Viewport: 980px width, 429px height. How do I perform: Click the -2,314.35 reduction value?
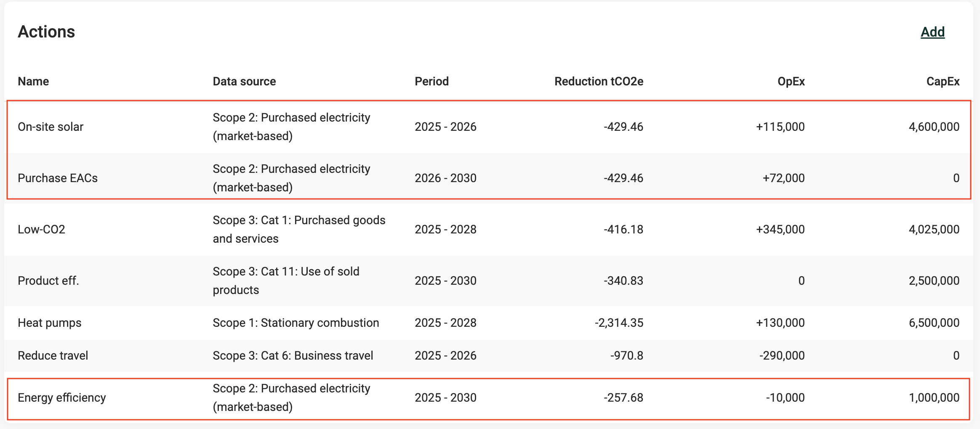619,323
